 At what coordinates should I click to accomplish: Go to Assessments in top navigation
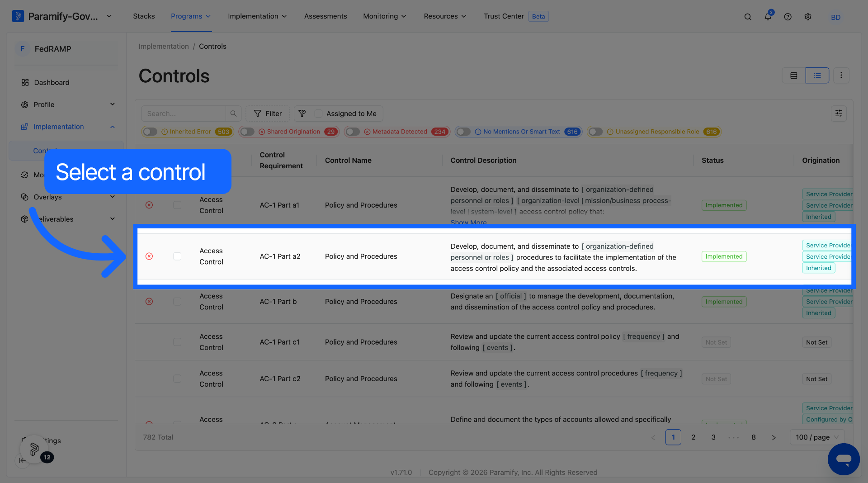point(325,16)
